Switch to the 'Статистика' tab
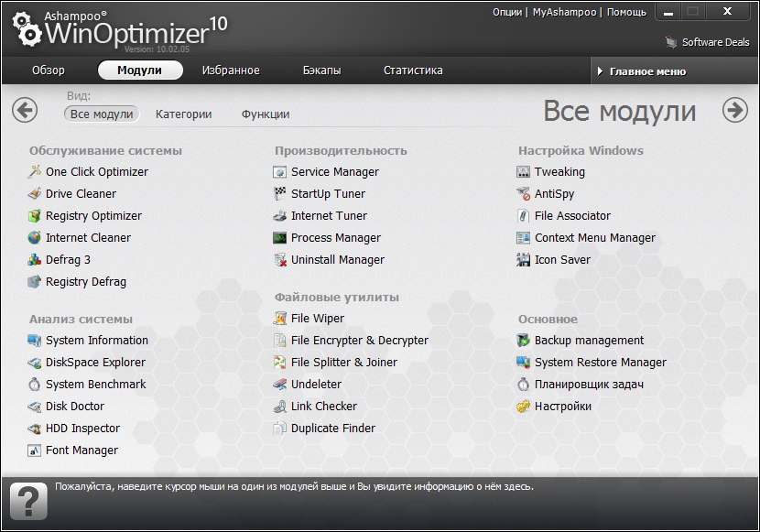The image size is (760, 532). 413,71
